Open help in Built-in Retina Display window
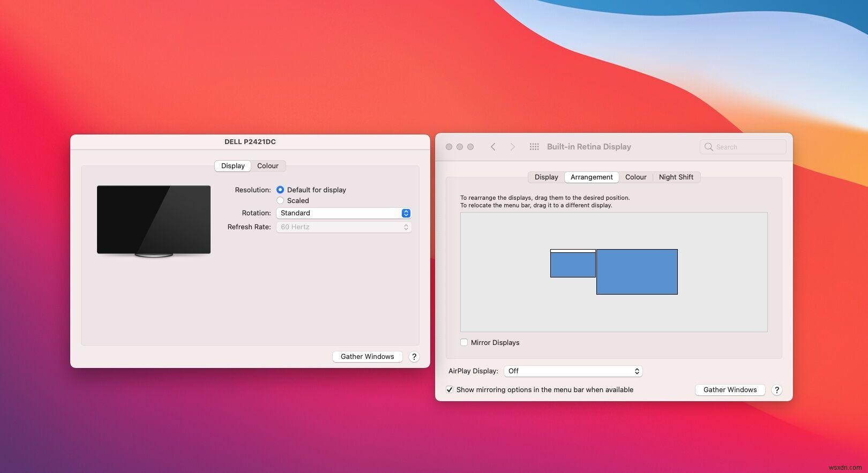Screen dimensions: 868x473 coord(776,390)
